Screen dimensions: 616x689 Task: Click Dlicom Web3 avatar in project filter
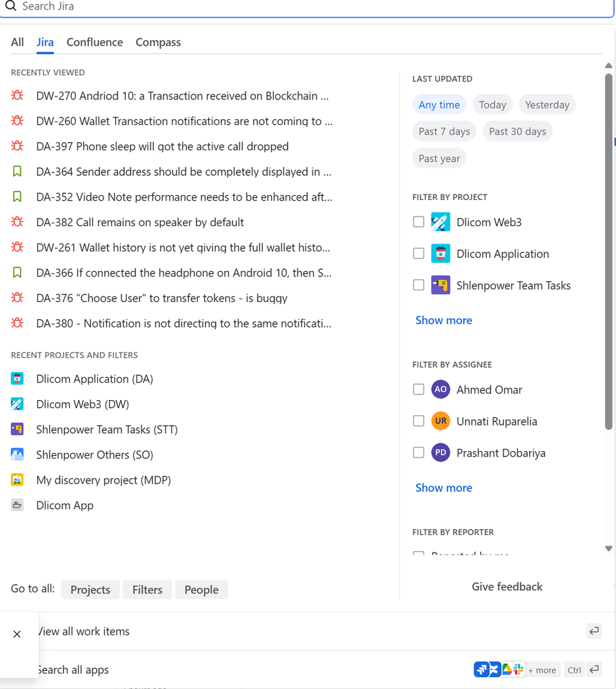(440, 222)
